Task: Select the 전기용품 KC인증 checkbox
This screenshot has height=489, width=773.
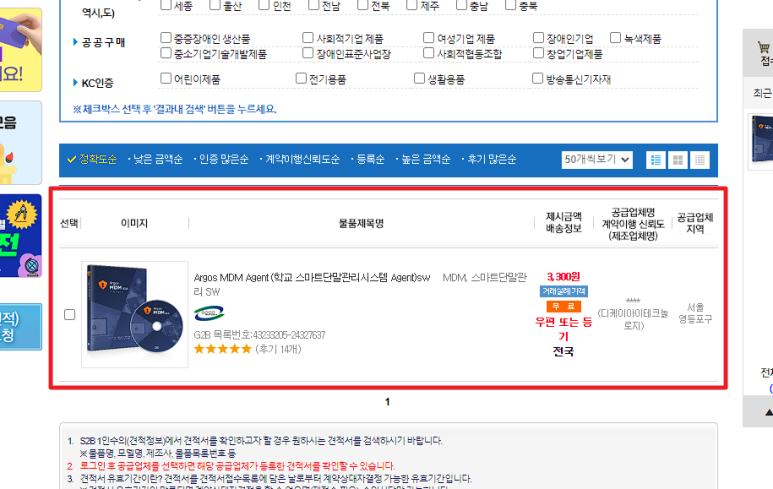Action: click(x=301, y=78)
